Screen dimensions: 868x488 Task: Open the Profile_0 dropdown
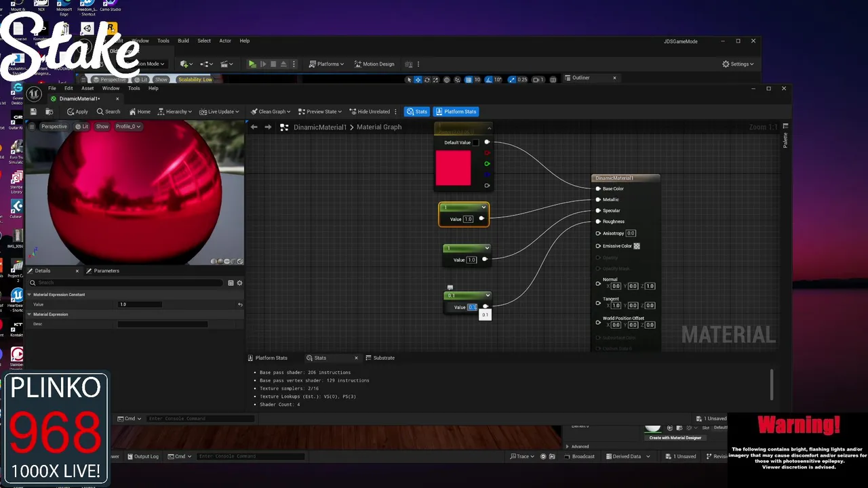(x=127, y=126)
